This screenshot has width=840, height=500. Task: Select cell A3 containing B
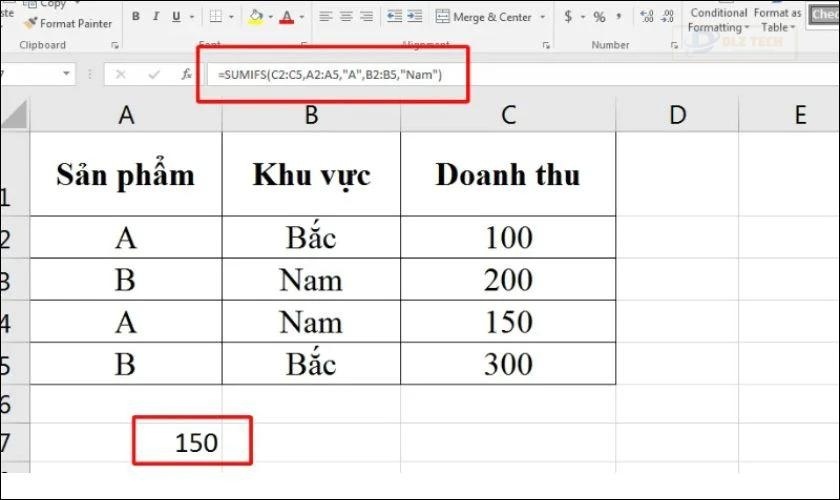(x=126, y=279)
